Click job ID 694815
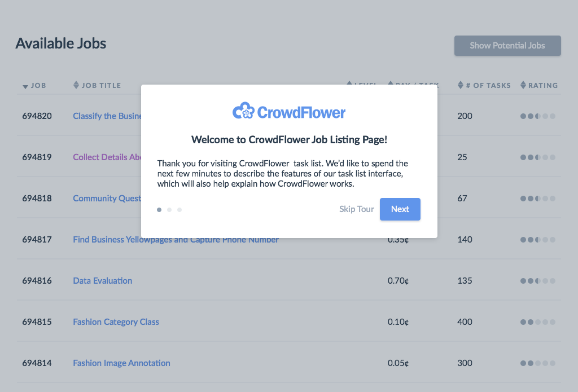 click(37, 322)
